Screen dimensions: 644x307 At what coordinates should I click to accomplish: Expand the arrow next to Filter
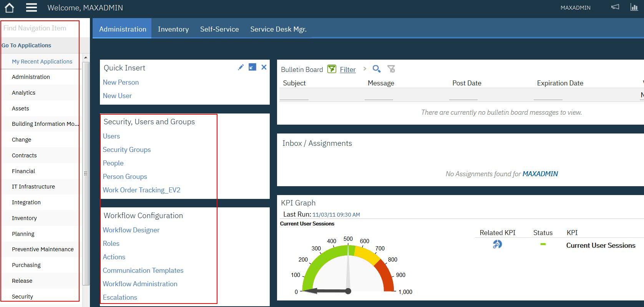[x=365, y=68]
